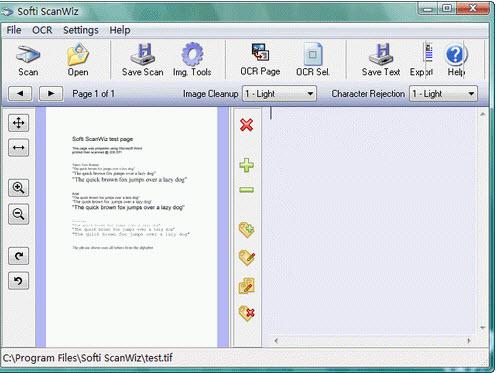Go to next page with right arrow
This screenshot has height=373, width=497.
51,94
